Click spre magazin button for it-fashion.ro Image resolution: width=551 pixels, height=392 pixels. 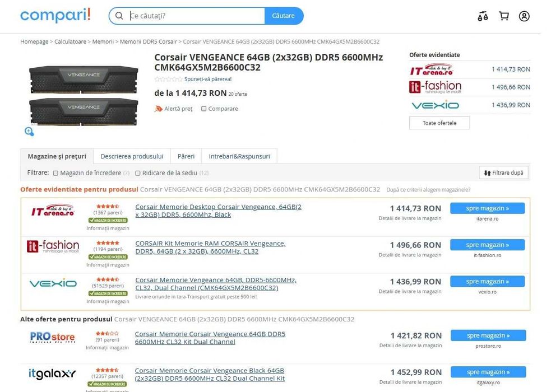coord(488,245)
